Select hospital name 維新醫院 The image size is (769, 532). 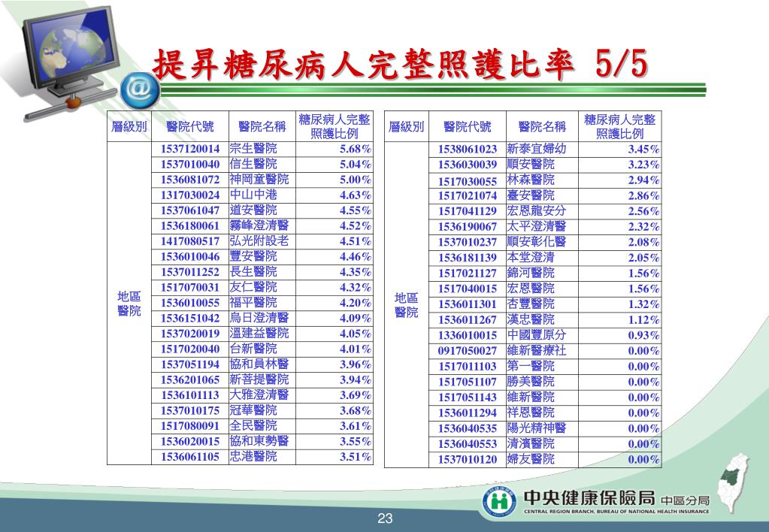click(x=531, y=397)
